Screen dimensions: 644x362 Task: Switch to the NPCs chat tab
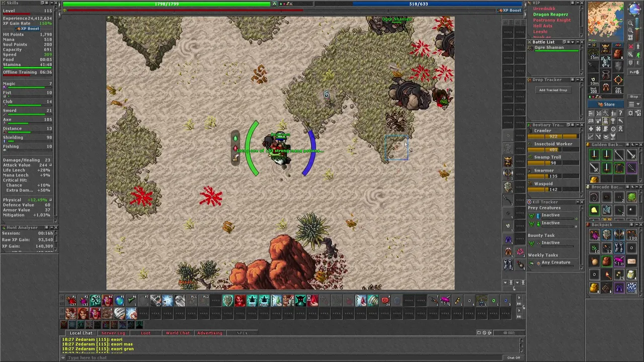point(242,333)
